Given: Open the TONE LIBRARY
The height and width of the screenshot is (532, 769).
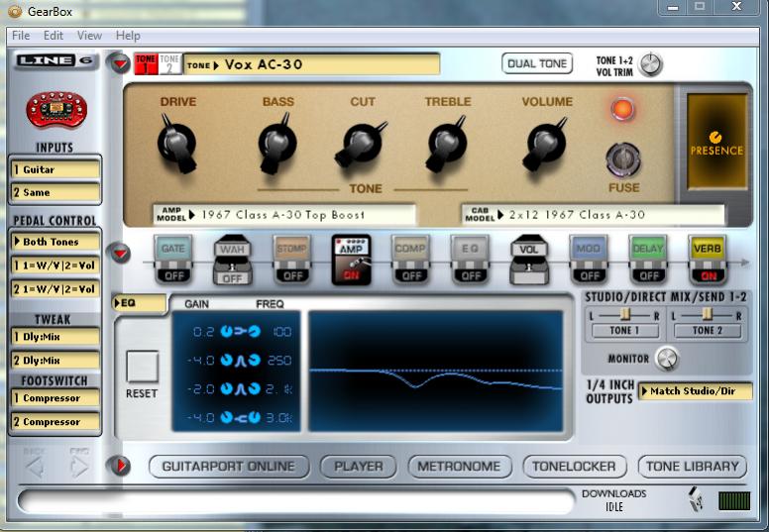Looking at the screenshot, I should pyautogui.click(x=693, y=467).
